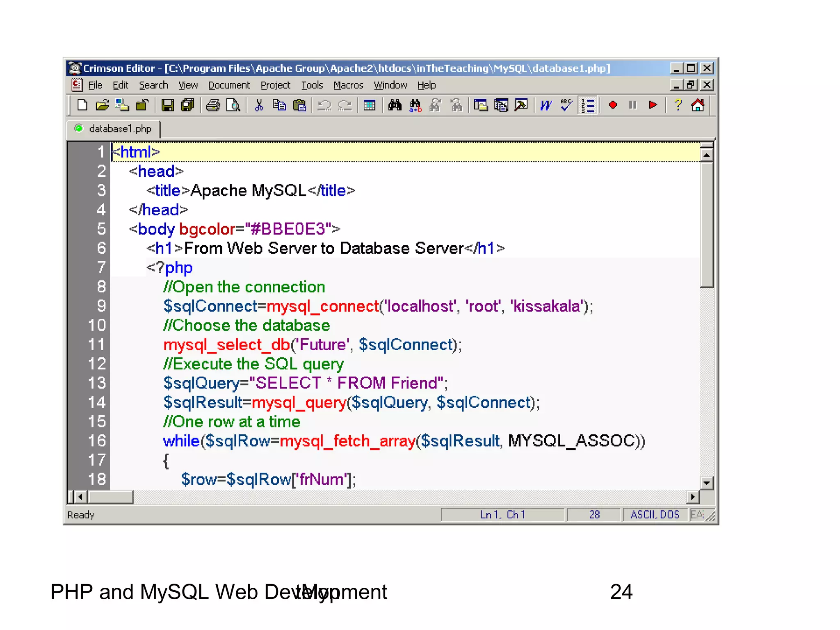This screenshot has height=630, width=840.
Task: Click the vertical scrollbar thumb
Action: tap(707, 225)
